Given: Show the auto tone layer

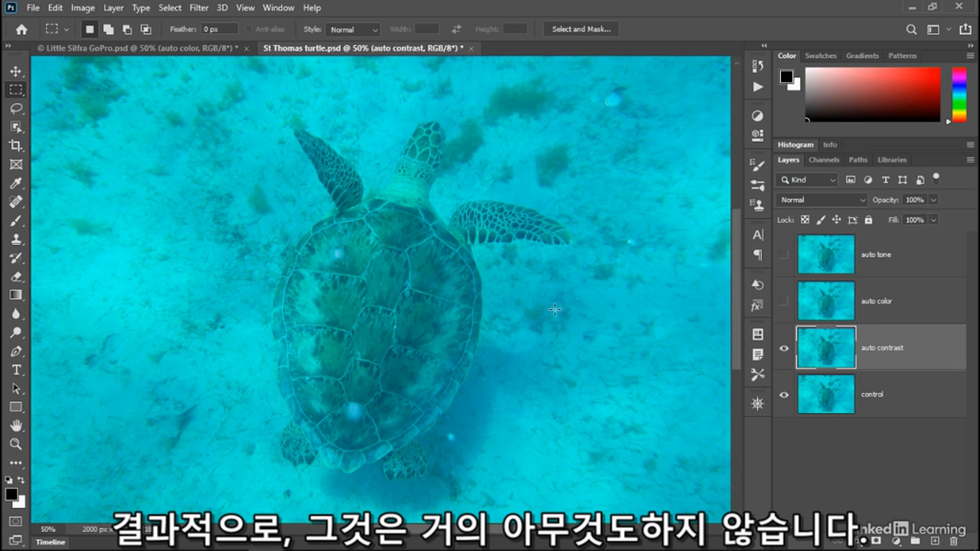Looking at the screenshot, I should [x=783, y=254].
